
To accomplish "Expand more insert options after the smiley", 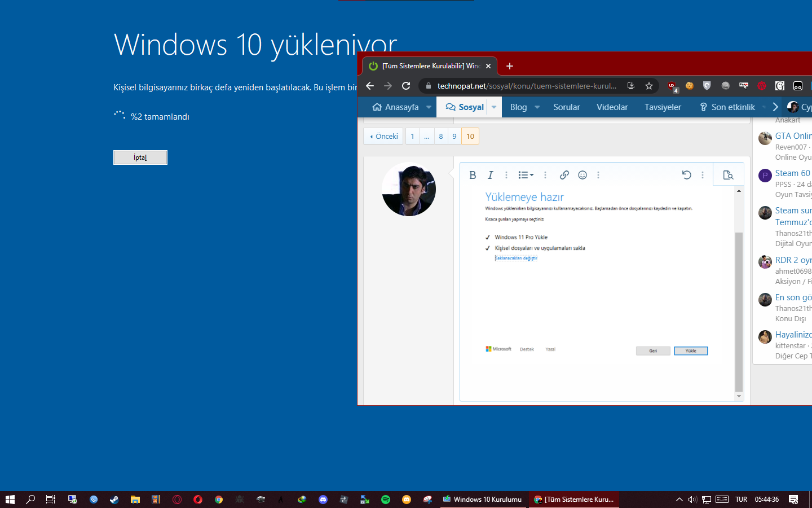I will (x=598, y=175).
